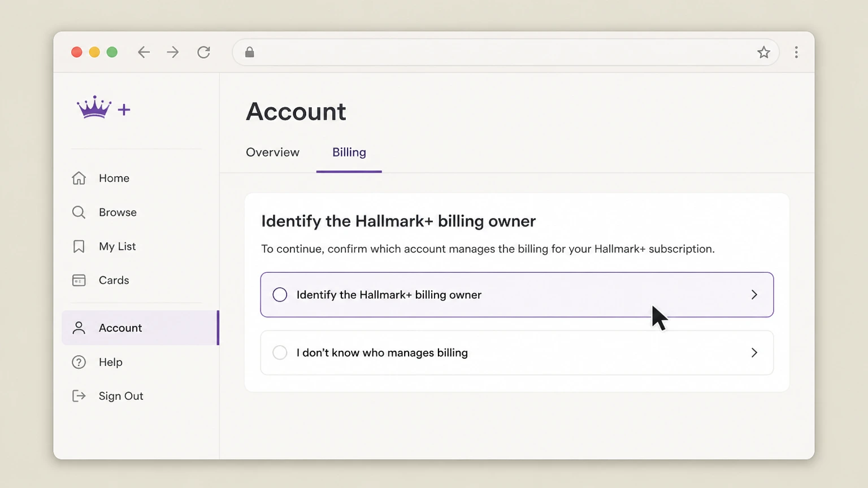Choose the I don't know who manages billing option text

point(382,352)
